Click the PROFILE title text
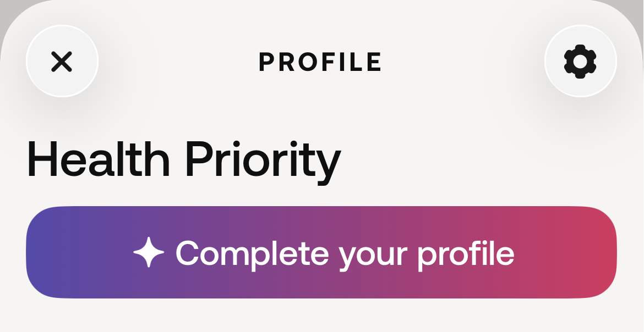This screenshot has height=332, width=644. click(320, 62)
